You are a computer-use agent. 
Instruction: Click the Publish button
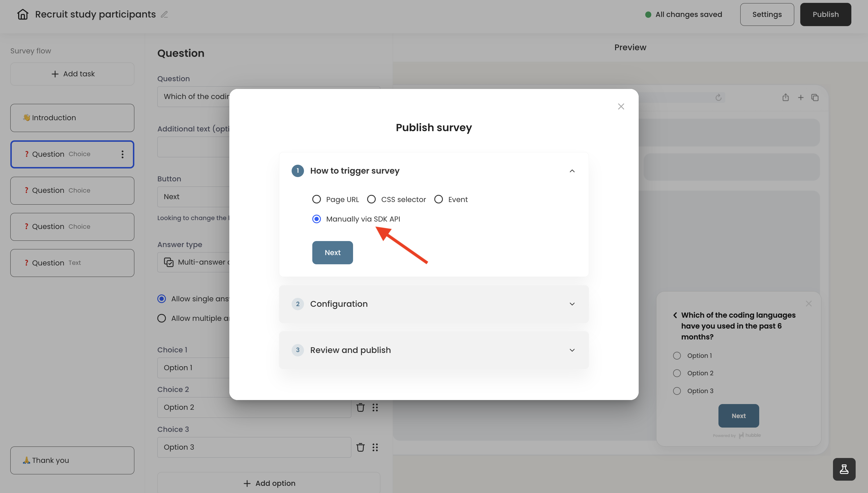825,15
